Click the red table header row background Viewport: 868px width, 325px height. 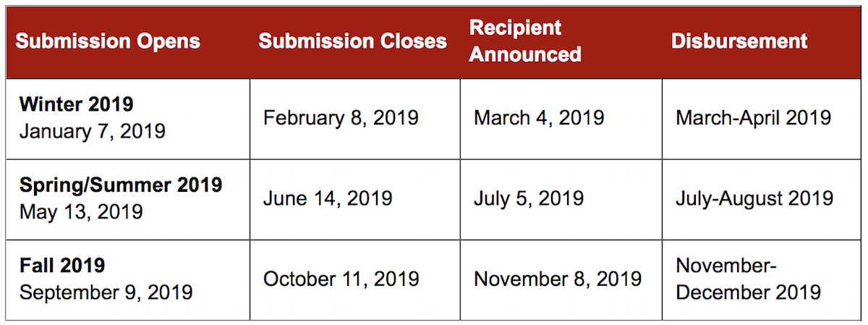click(x=434, y=41)
